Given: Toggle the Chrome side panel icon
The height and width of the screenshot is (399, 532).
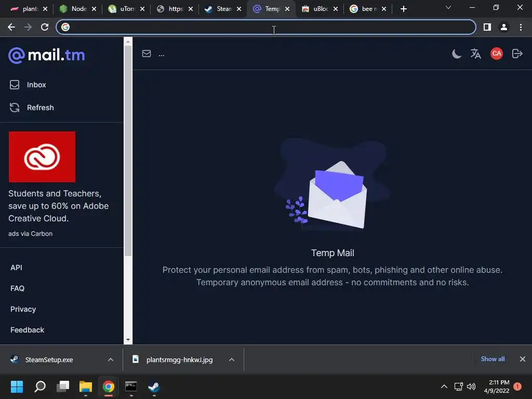Looking at the screenshot, I should 487,27.
